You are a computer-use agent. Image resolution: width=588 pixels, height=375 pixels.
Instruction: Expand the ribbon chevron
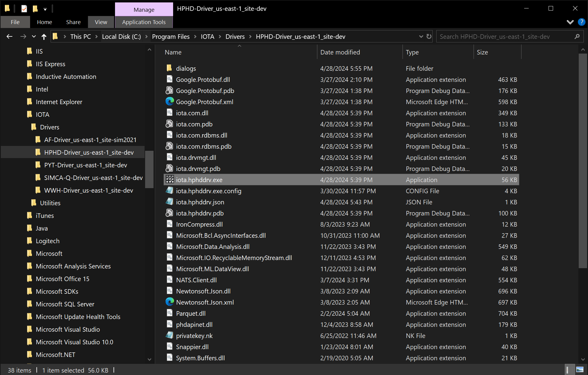pos(570,22)
